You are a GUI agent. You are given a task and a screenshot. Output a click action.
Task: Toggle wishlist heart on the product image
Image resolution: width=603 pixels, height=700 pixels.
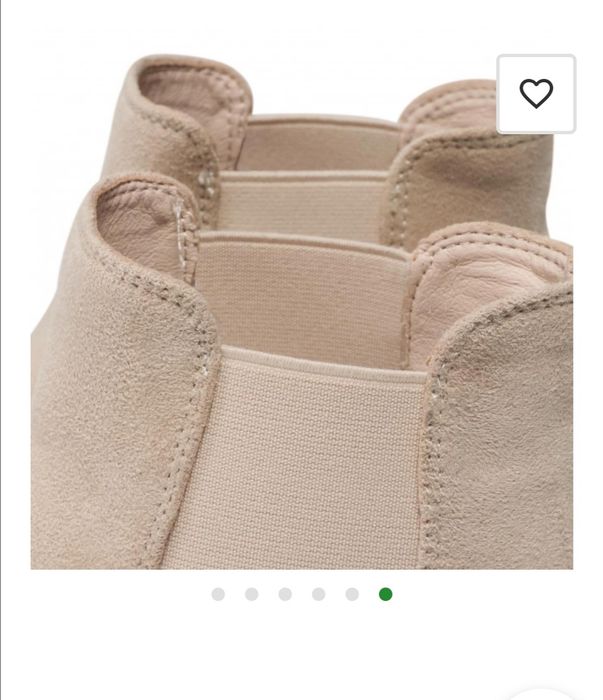[x=536, y=94]
